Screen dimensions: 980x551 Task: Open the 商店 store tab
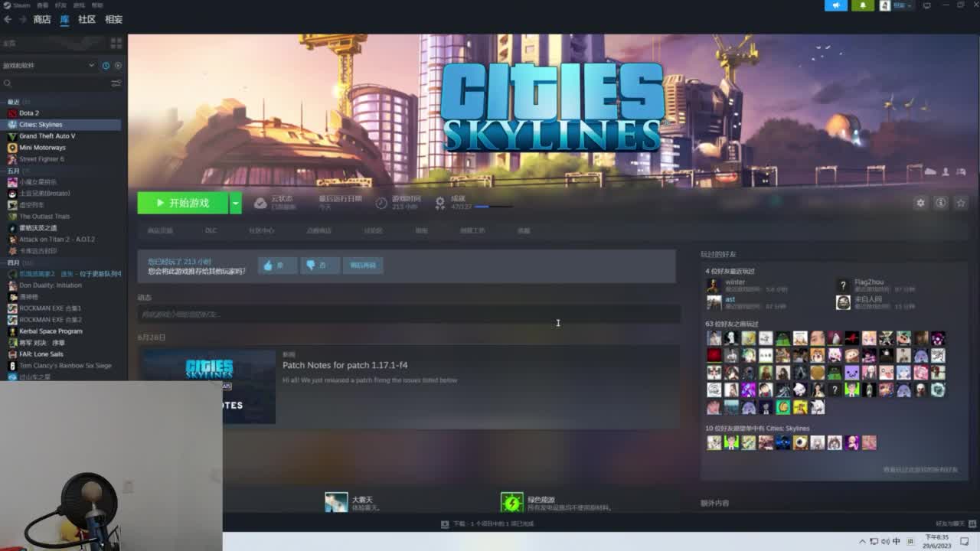[42, 19]
